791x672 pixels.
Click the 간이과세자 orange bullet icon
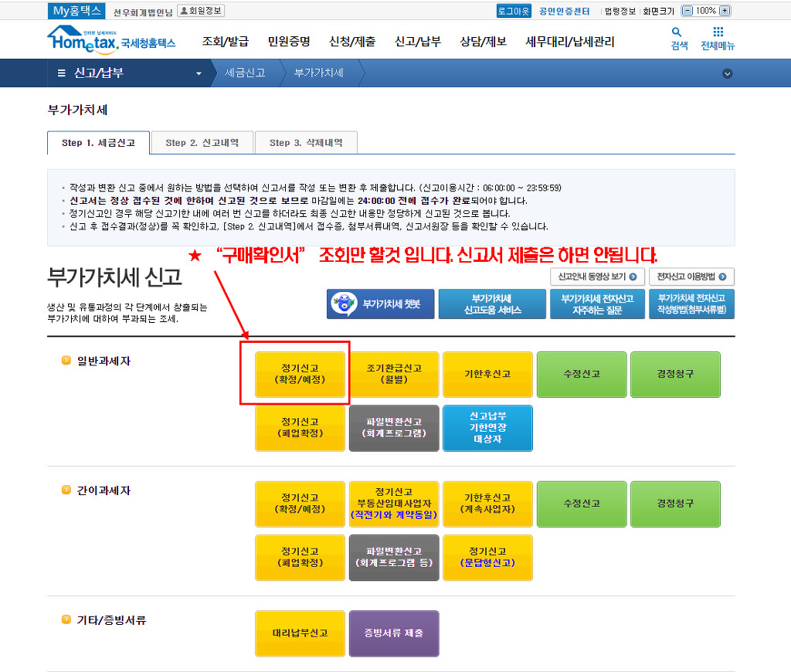click(66, 490)
